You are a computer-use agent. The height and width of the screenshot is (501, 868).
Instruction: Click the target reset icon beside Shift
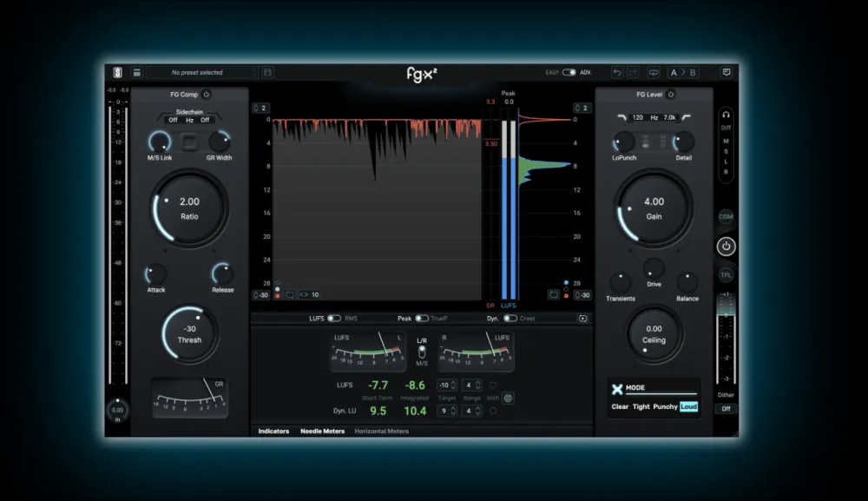[508, 398]
